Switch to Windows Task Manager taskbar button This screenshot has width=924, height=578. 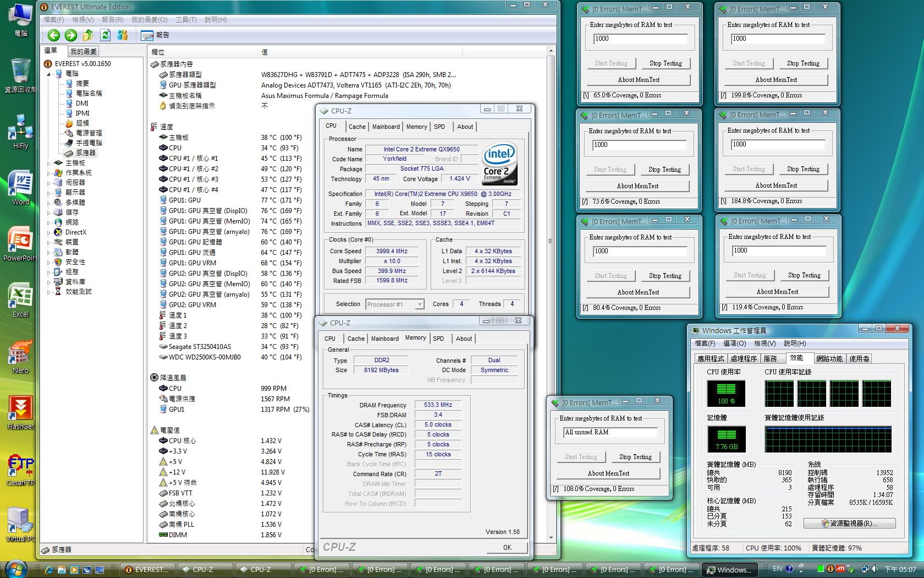coord(729,570)
